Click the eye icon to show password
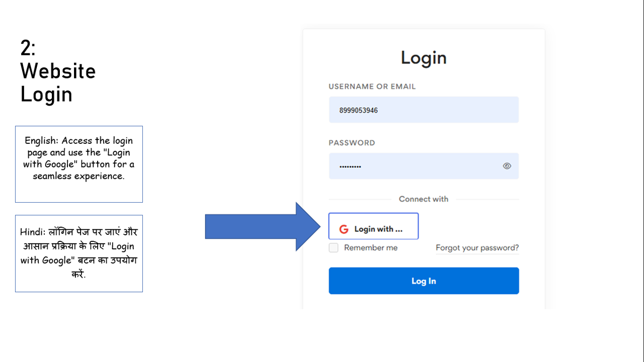644x362 pixels. point(507,166)
